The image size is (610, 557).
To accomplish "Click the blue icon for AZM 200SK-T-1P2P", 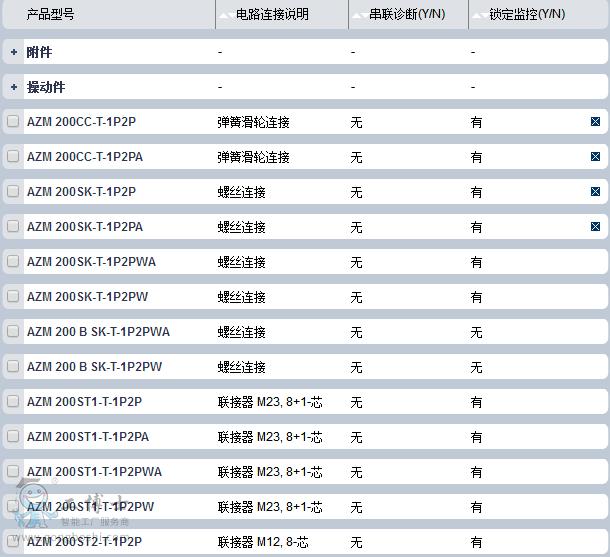I will tap(596, 192).
